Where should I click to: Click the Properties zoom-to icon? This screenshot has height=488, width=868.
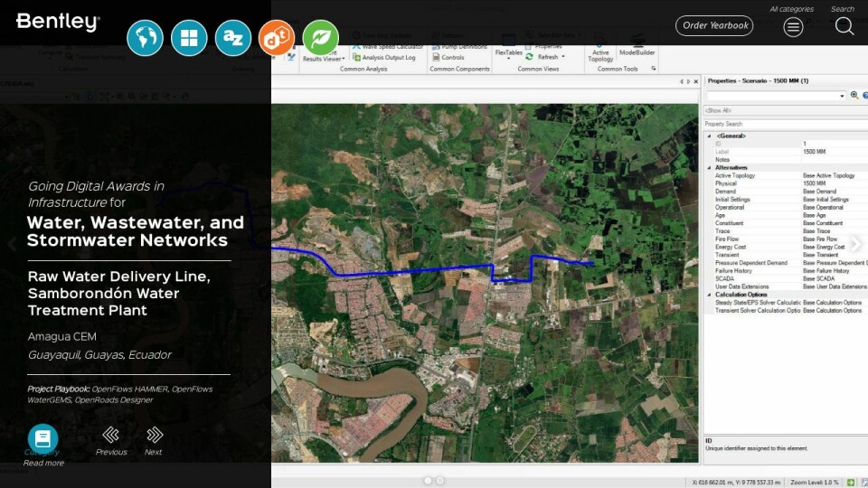click(x=854, y=96)
